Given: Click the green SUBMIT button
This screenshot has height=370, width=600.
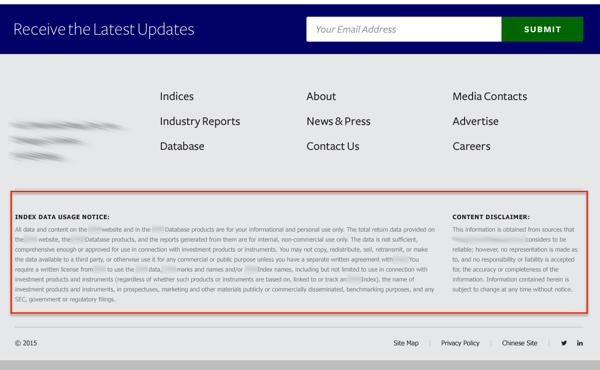Looking at the screenshot, I should pos(542,29).
